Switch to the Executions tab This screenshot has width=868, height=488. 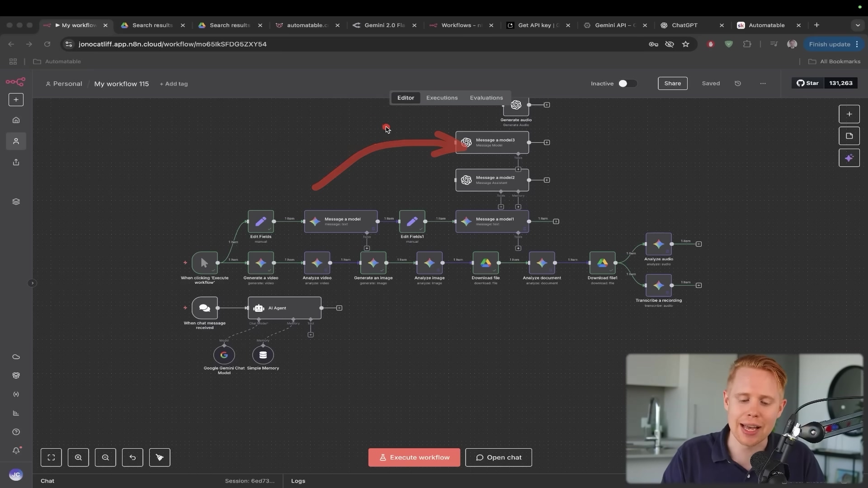pos(442,98)
